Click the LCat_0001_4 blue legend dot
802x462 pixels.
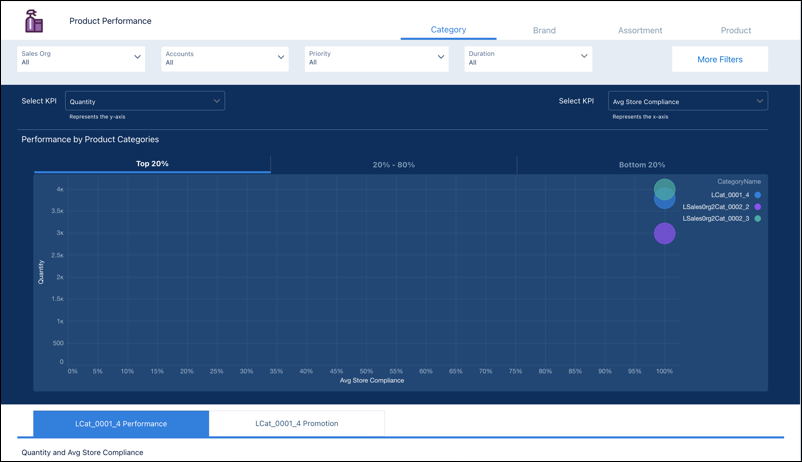(x=758, y=195)
